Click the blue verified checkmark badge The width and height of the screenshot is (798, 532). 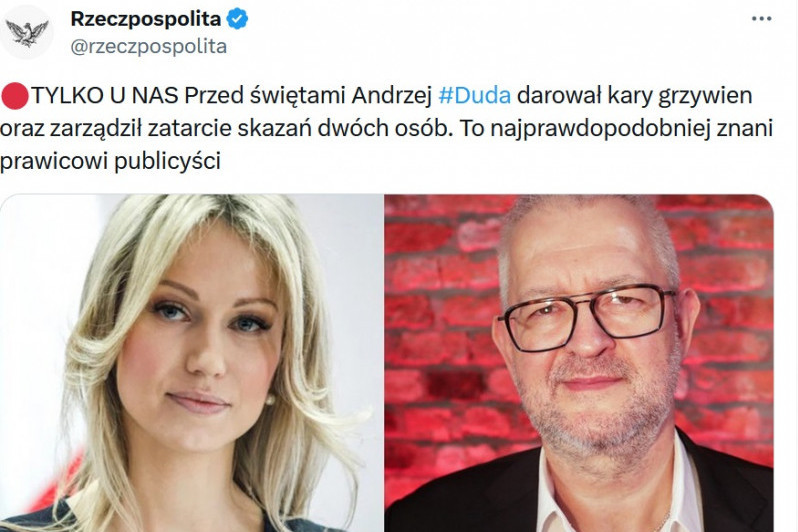coord(237,19)
